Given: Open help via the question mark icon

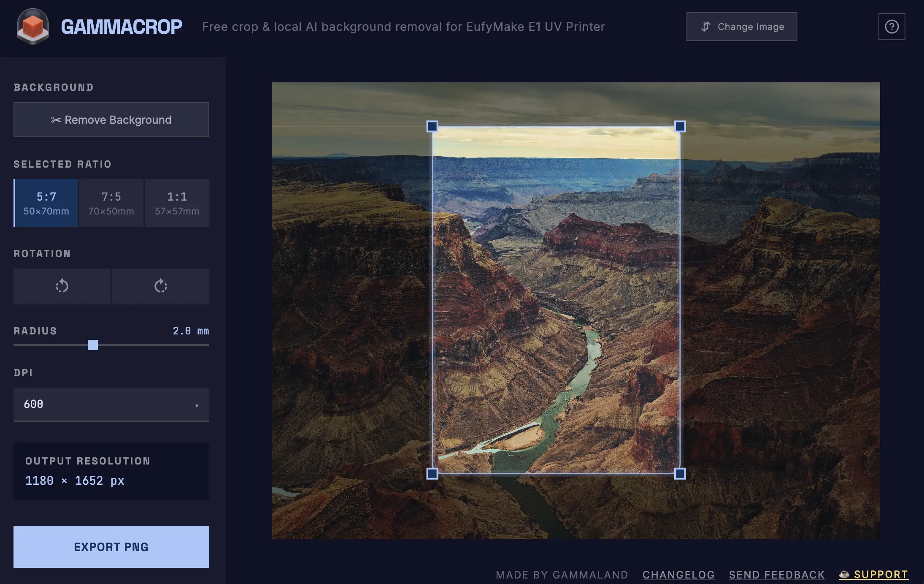Looking at the screenshot, I should pyautogui.click(x=892, y=27).
